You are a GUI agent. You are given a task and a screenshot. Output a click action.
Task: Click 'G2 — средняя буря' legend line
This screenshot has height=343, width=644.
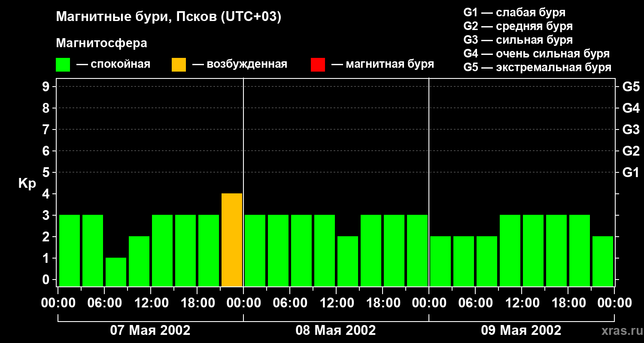pyautogui.click(x=518, y=26)
